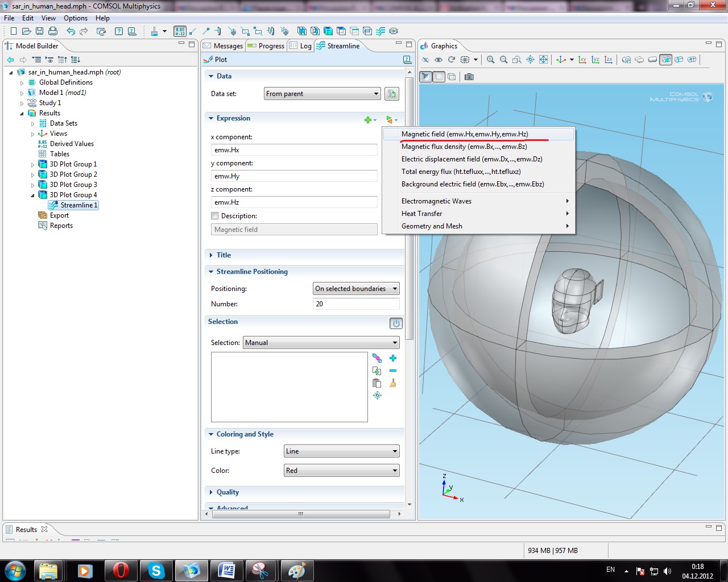The width and height of the screenshot is (728, 582).
Task: Click the Clear Selection broom icon
Action: click(393, 383)
